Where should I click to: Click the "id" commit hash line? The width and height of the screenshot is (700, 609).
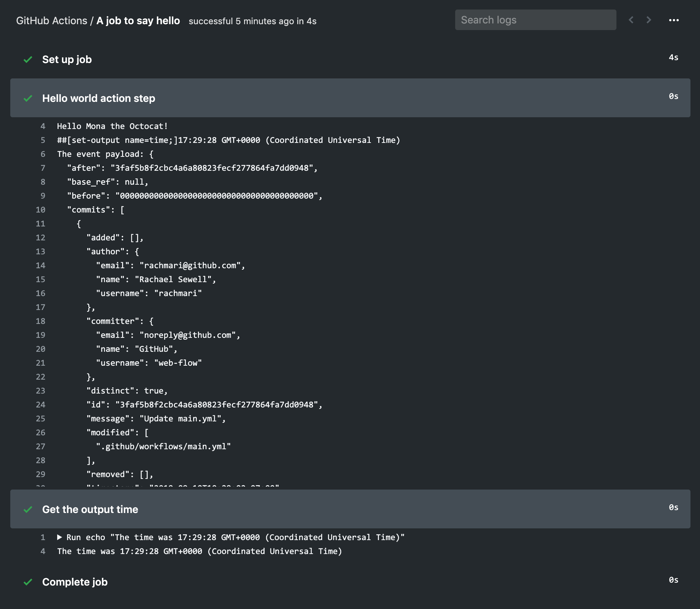(205, 405)
